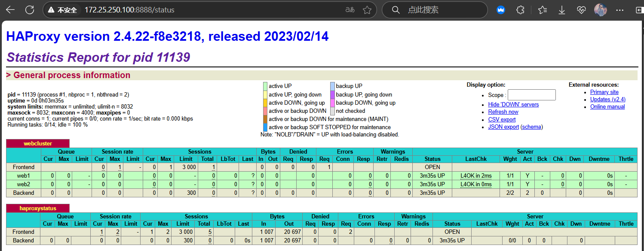Click active DOWN, going up legend color
644x251 pixels.
[x=265, y=103]
